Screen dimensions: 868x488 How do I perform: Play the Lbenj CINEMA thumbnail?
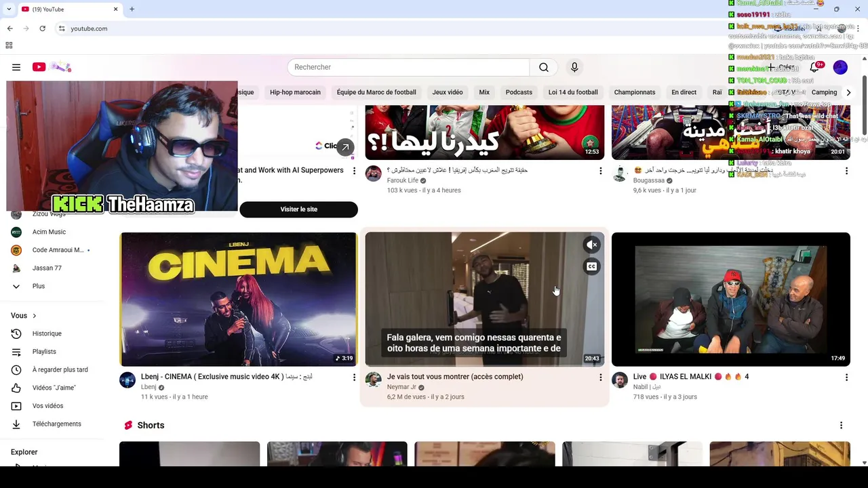(239, 299)
